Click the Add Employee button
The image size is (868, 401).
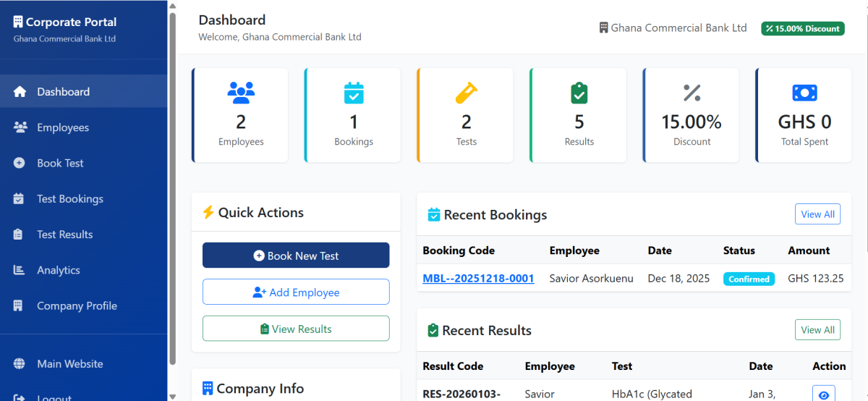[296, 292]
